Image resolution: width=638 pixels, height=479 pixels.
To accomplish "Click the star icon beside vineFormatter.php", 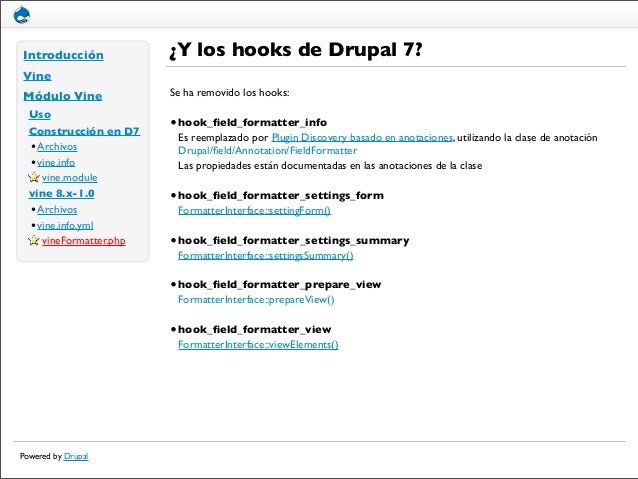I will coord(34,240).
